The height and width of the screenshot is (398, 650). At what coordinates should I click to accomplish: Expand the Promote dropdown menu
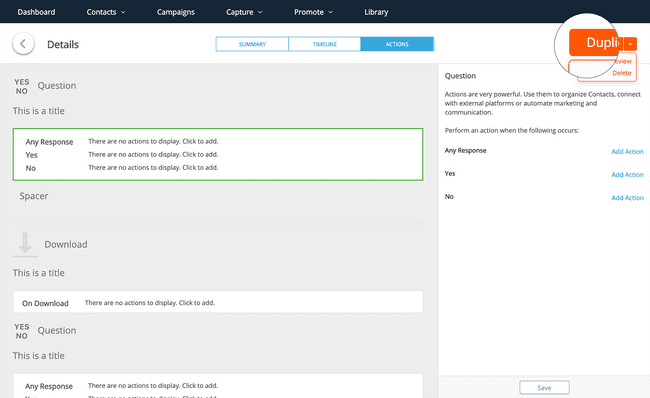coord(313,12)
